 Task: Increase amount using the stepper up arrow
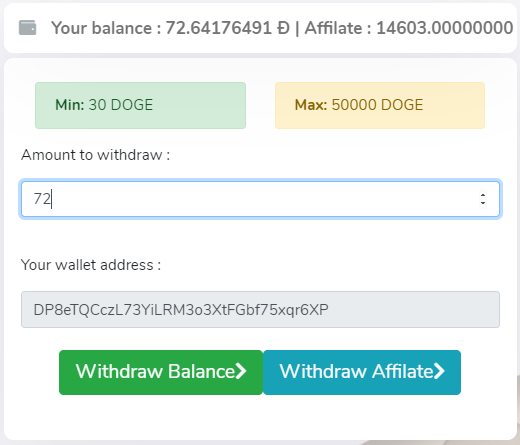click(x=483, y=195)
